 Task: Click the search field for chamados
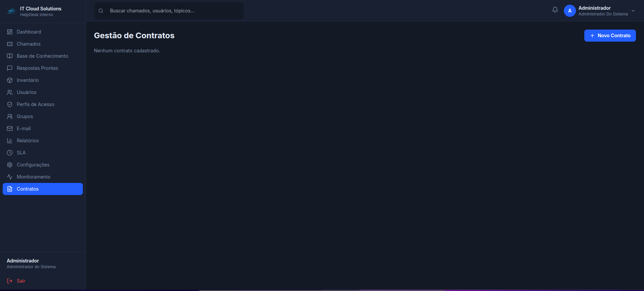point(169,11)
